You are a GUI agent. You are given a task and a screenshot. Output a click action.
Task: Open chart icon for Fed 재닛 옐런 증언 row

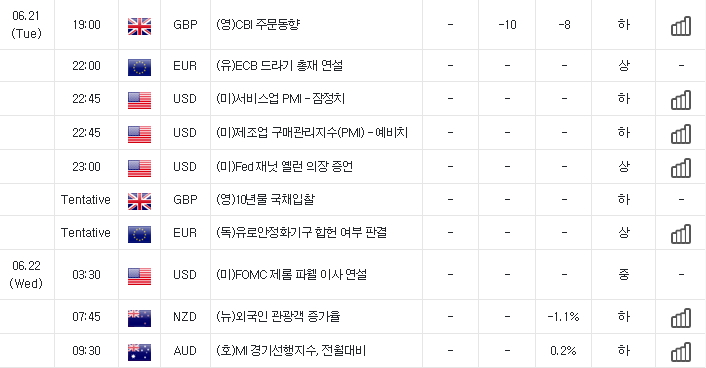(681, 168)
